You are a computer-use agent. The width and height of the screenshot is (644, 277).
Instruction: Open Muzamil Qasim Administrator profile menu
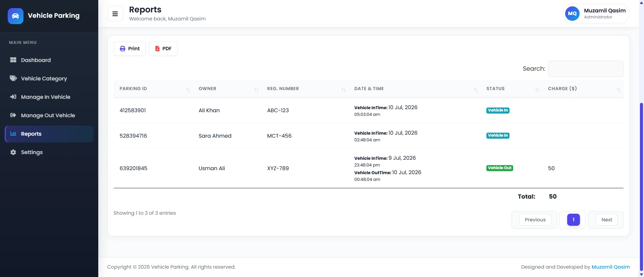click(596, 14)
